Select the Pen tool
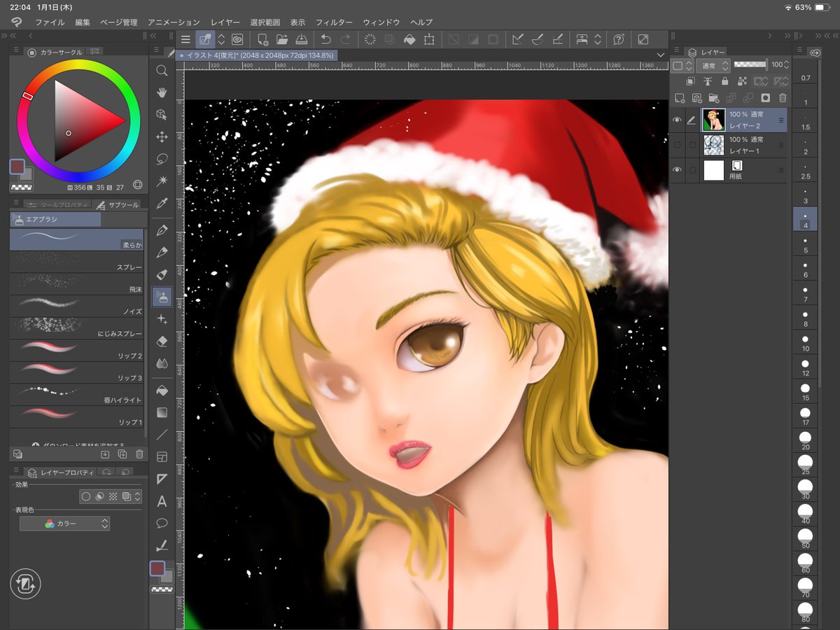 162,230
